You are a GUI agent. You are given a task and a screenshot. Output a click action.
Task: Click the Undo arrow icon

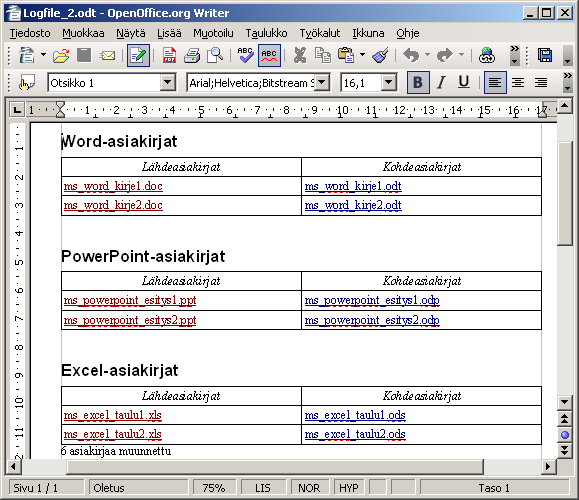click(411, 55)
